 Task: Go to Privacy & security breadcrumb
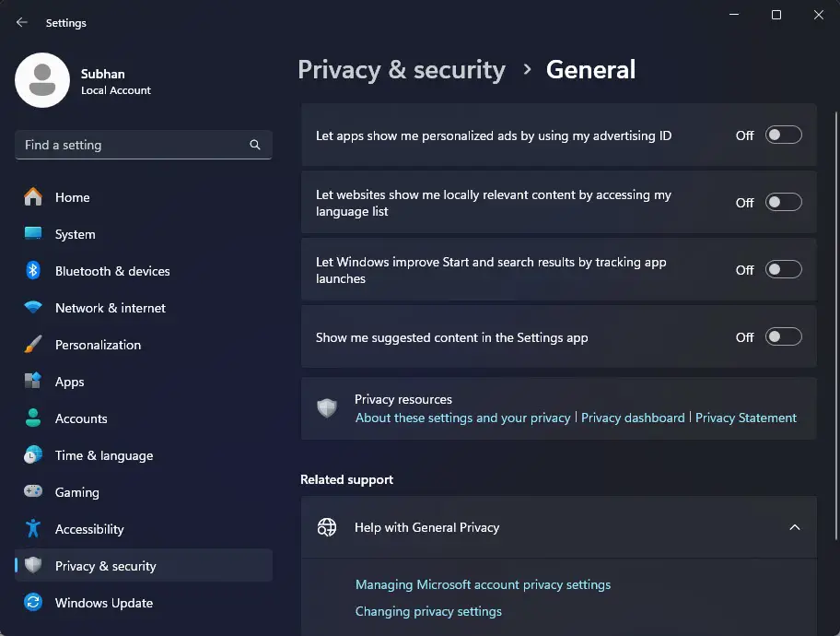click(402, 70)
